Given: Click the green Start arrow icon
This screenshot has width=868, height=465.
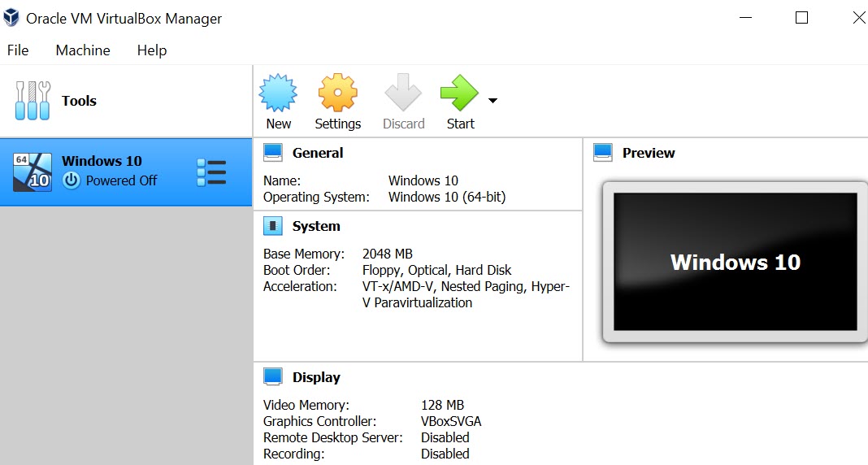Looking at the screenshot, I should (x=459, y=93).
